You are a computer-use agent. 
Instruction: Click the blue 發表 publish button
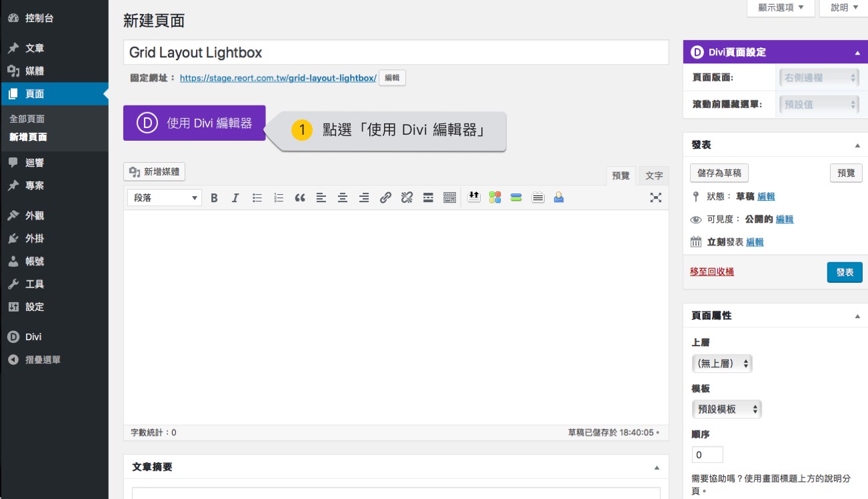point(845,272)
